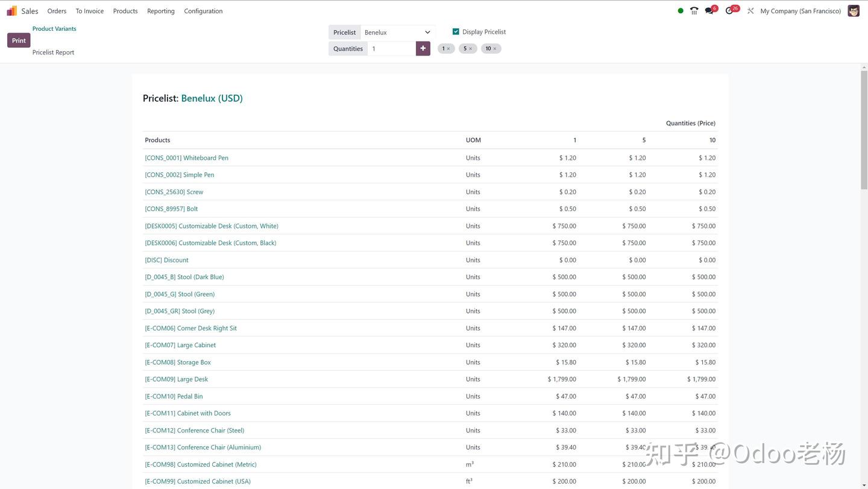868x489 pixels.
Task: Uncheck the Display Pricelist checkbox
Action: coord(456,32)
